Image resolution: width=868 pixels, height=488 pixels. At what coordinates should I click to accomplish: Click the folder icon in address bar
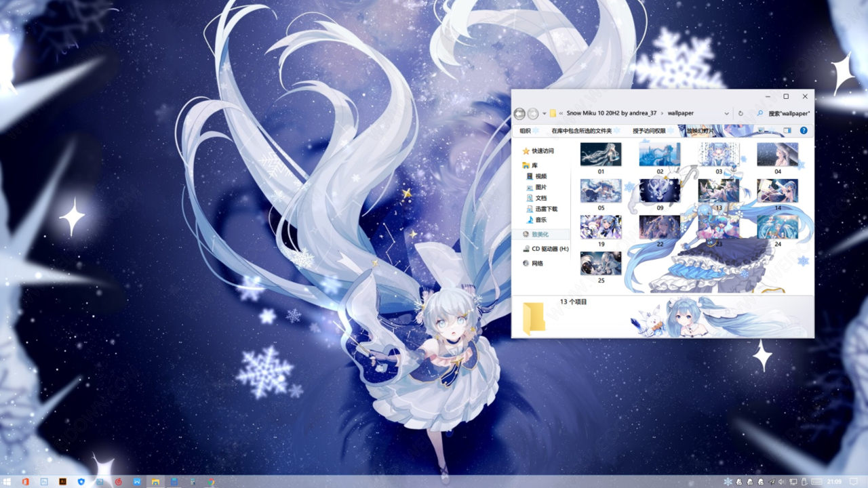coord(553,114)
